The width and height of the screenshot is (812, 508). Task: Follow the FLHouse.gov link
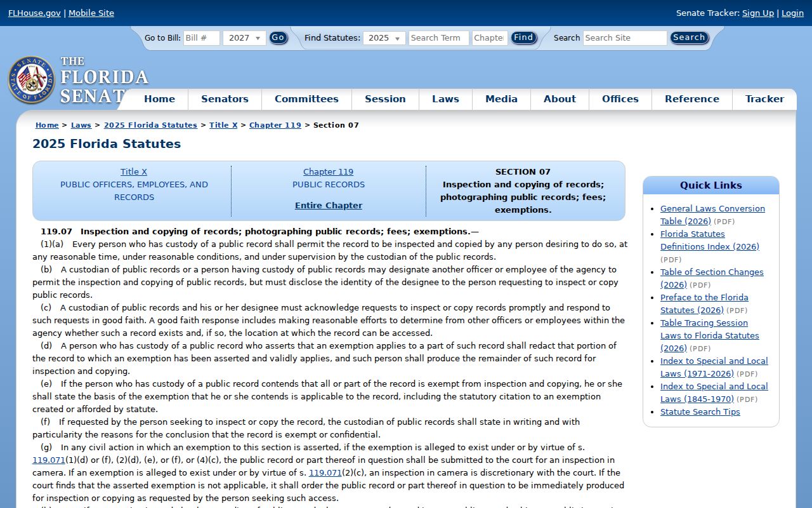click(x=34, y=13)
